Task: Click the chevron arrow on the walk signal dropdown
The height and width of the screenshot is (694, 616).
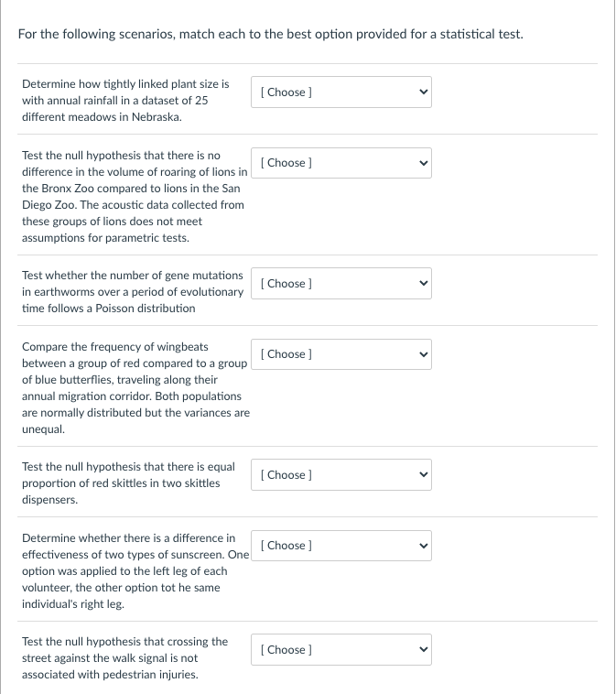Action: coord(424,649)
